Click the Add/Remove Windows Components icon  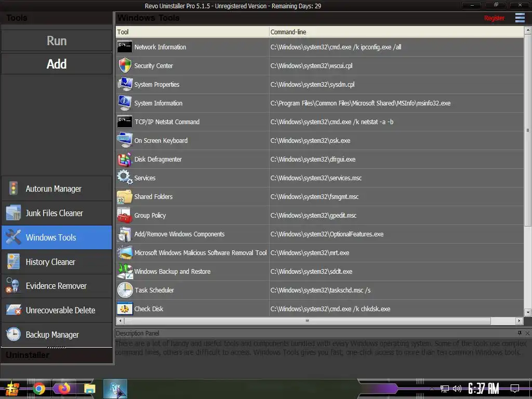(x=125, y=234)
